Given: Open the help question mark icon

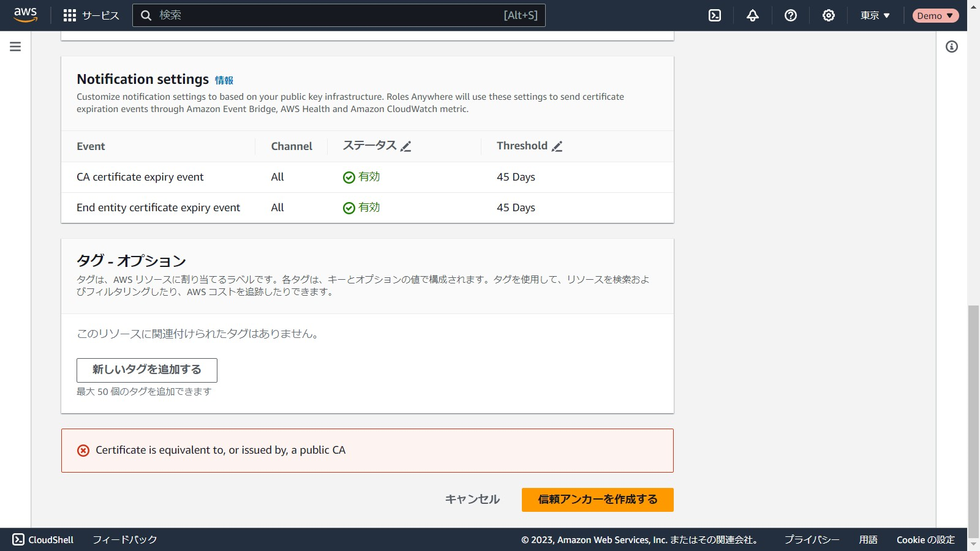Looking at the screenshot, I should pyautogui.click(x=791, y=15).
